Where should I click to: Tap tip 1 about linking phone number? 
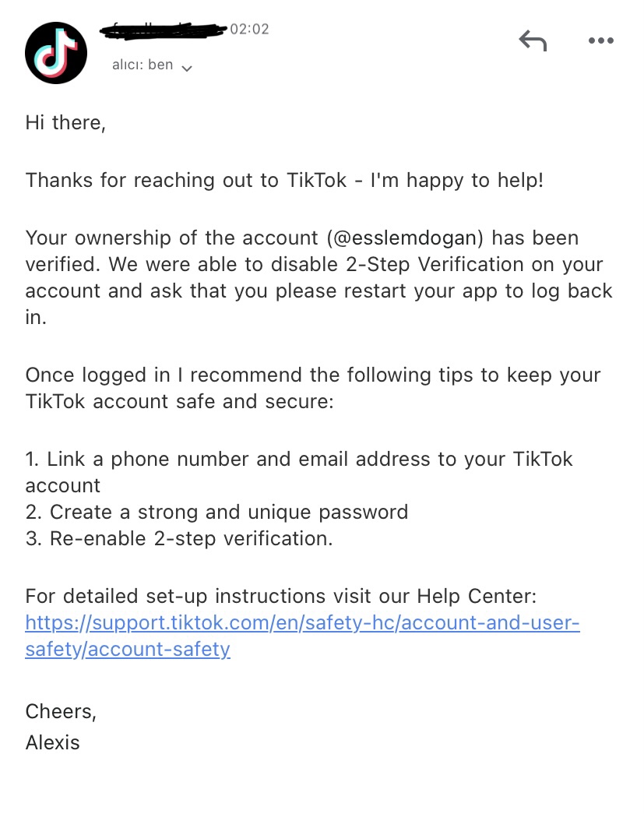pos(299,472)
